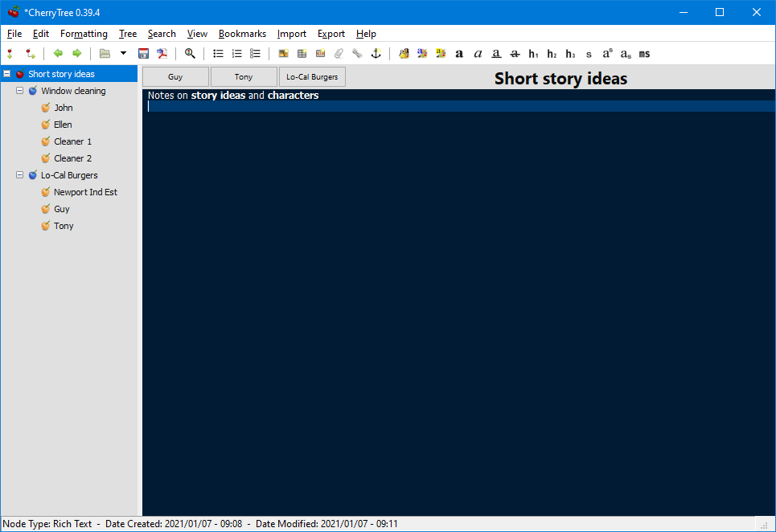This screenshot has height=532, width=776.
Task: Export to PDF using the toolbar icon
Action: tap(162, 53)
